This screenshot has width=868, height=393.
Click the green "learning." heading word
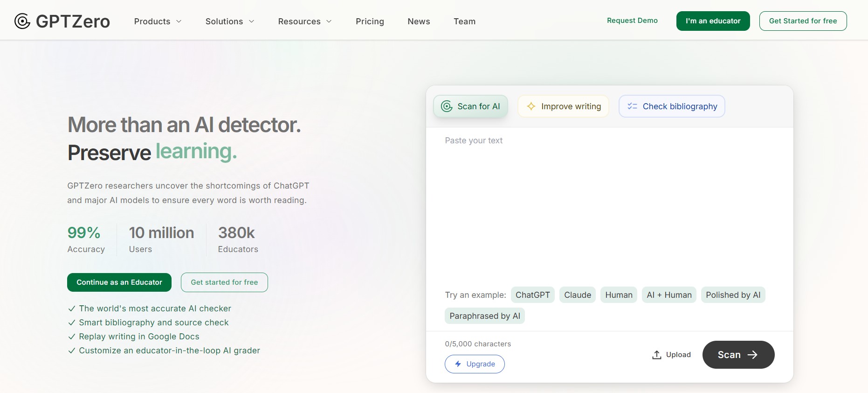tap(196, 152)
